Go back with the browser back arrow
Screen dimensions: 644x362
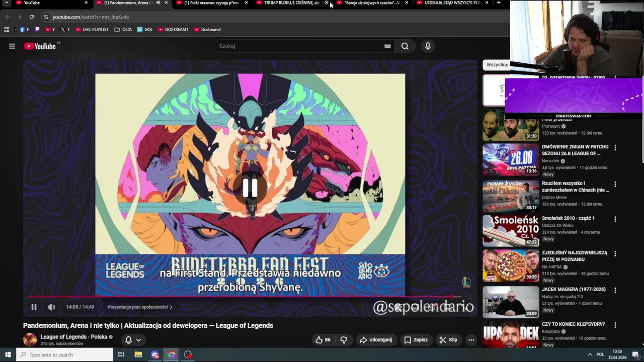tap(7, 17)
